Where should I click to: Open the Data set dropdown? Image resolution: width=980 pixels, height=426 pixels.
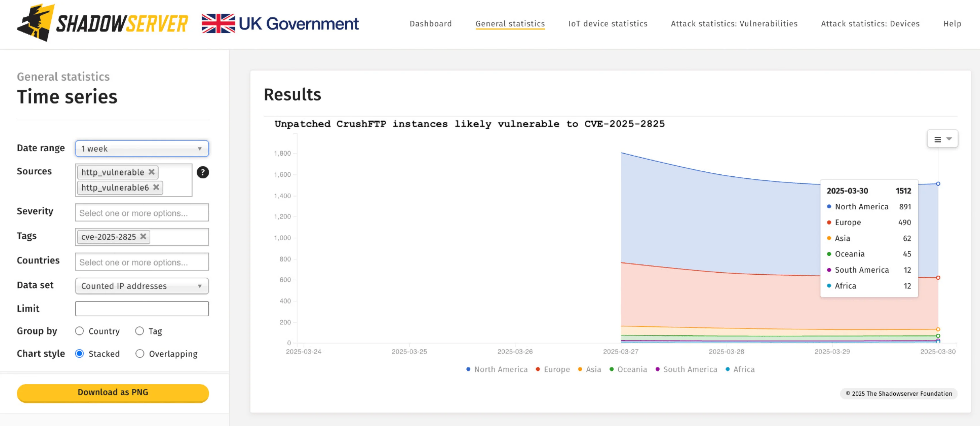142,286
